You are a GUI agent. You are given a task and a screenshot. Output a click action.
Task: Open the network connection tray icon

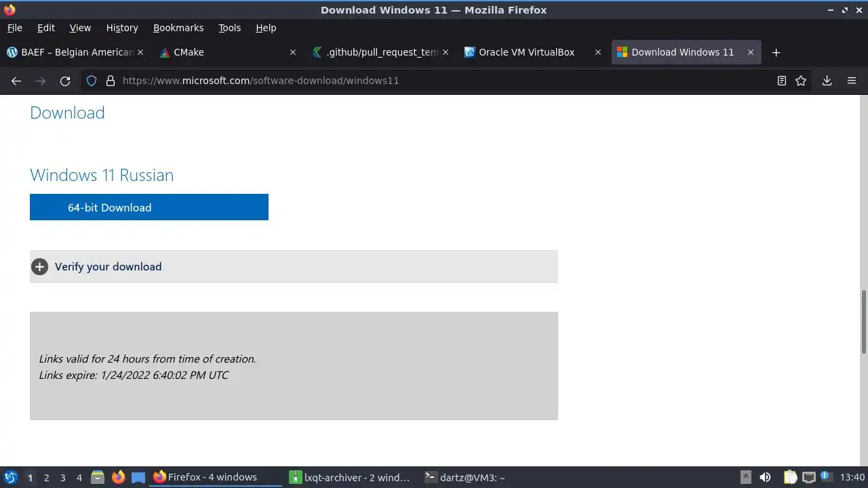tap(808, 477)
